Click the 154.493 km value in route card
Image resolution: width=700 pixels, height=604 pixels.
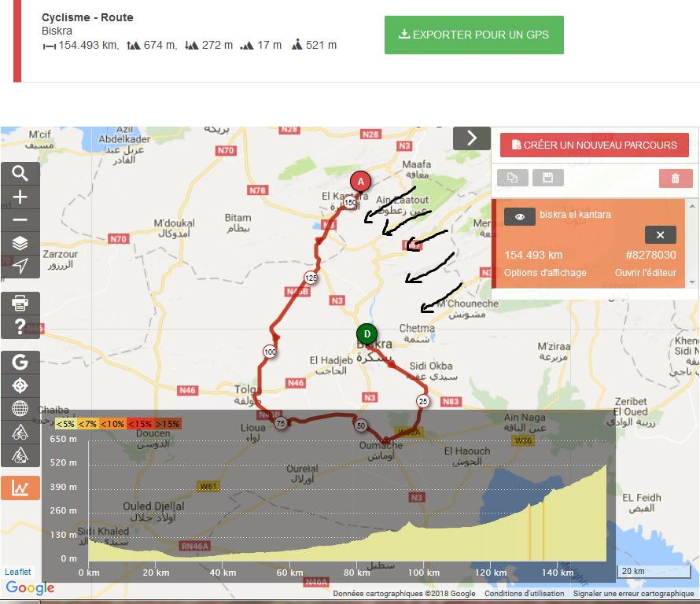533,255
